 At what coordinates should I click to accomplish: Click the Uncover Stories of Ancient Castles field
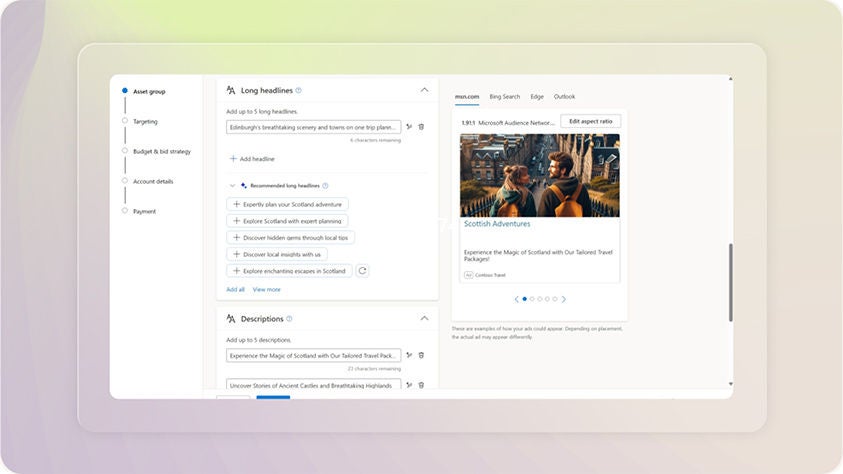tap(313, 384)
